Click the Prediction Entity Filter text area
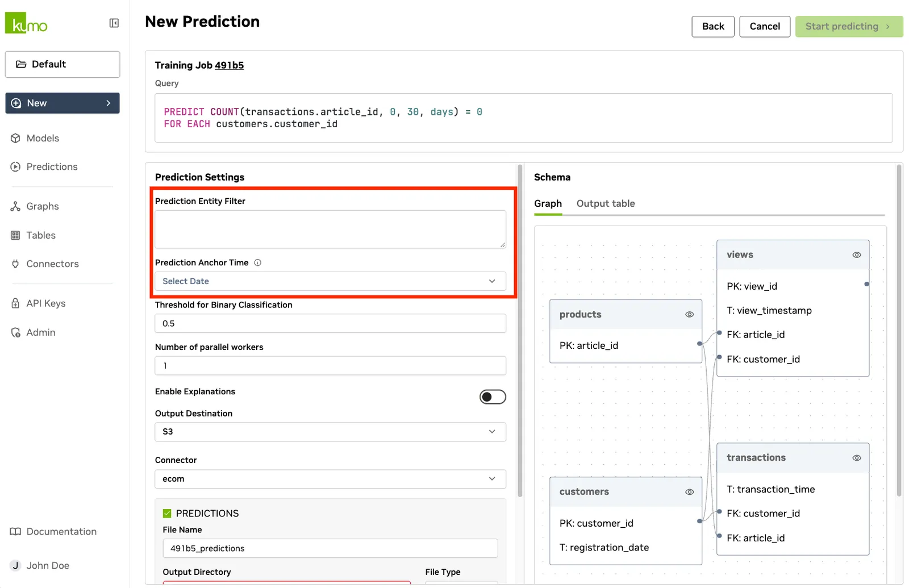 coord(330,230)
